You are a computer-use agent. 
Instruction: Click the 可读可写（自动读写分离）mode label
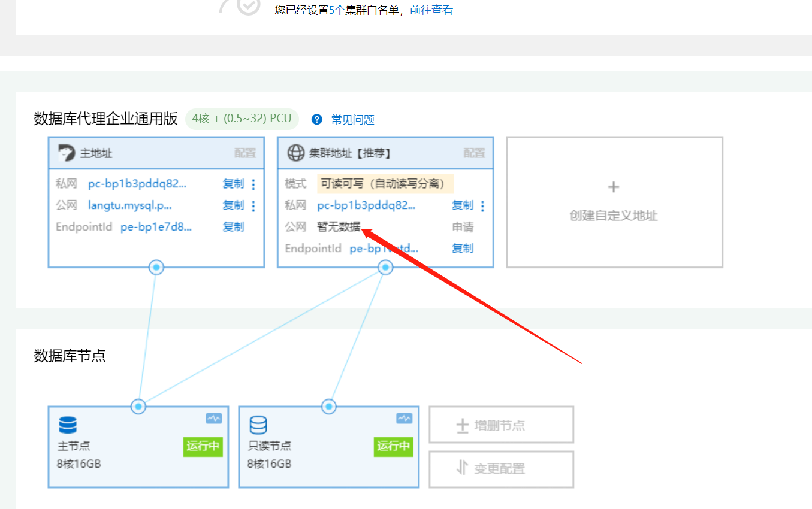[x=385, y=184]
